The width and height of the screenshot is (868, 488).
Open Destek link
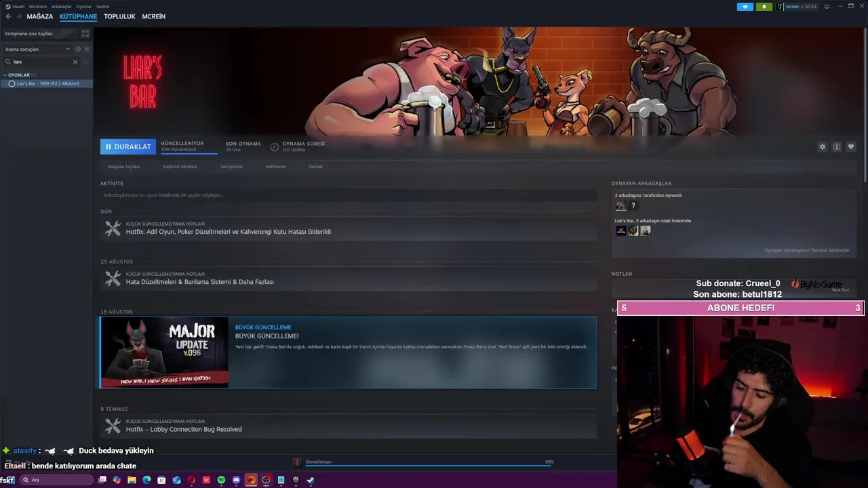(x=316, y=166)
